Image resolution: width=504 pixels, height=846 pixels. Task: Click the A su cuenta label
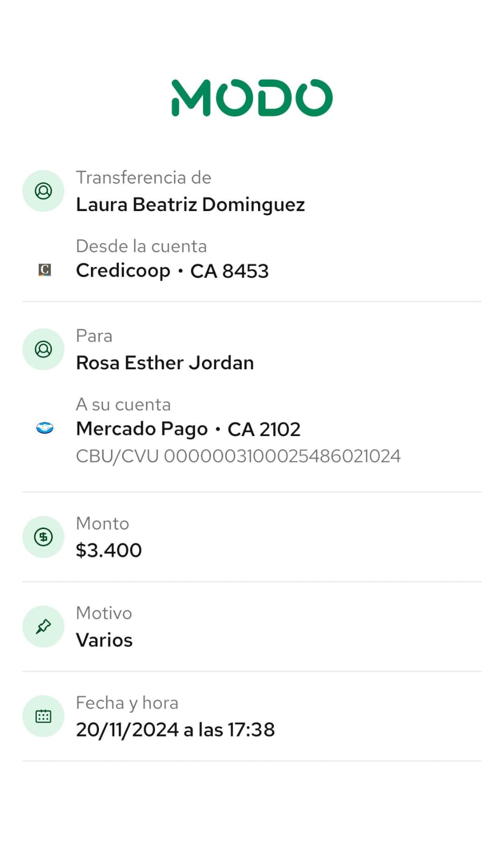click(x=123, y=405)
